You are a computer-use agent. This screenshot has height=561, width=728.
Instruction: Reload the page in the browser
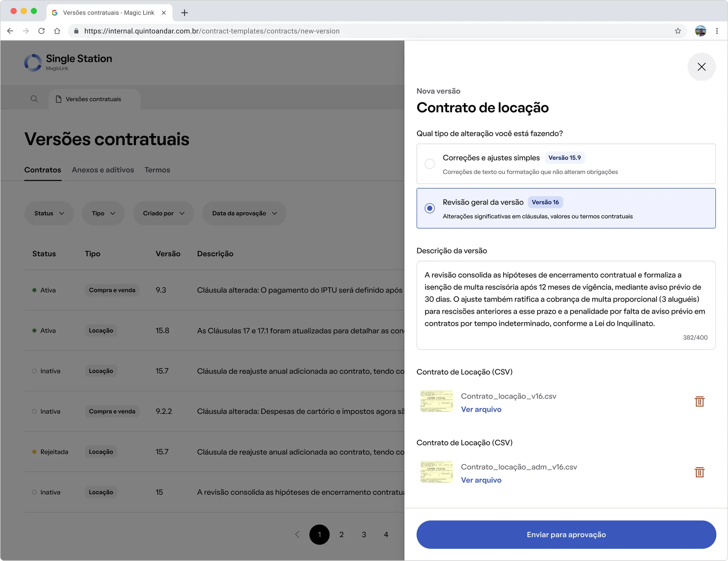point(41,31)
